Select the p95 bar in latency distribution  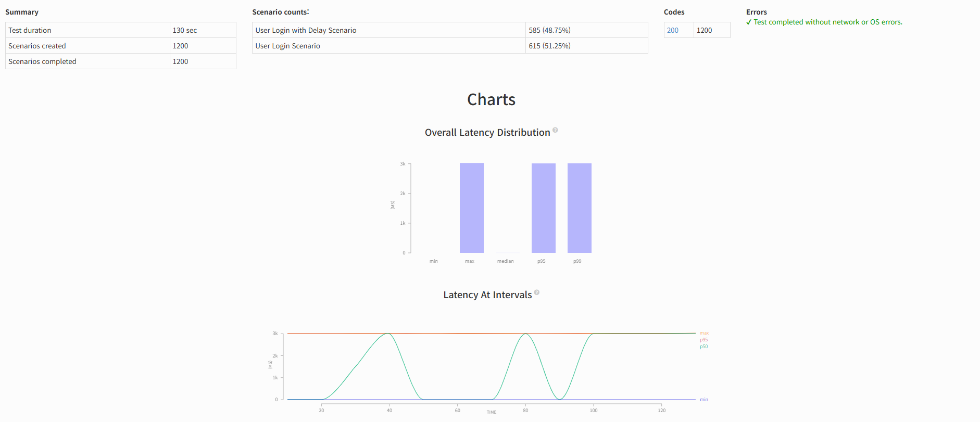pyautogui.click(x=543, y=208)
